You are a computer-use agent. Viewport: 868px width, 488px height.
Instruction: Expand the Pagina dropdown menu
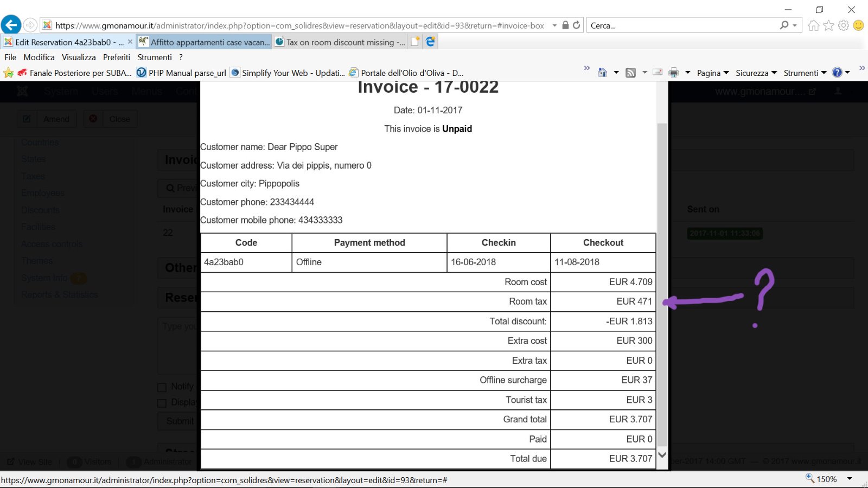[712, 73]
